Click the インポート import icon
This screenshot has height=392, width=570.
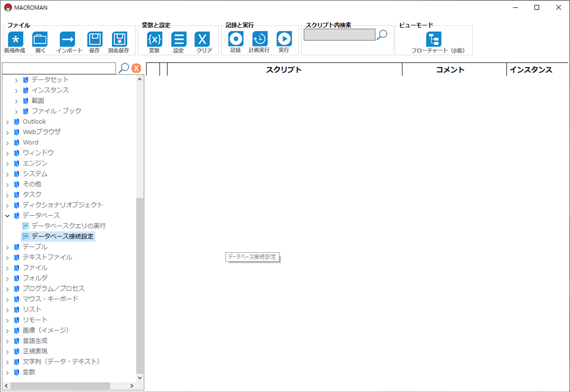click(x=67, y=39)
